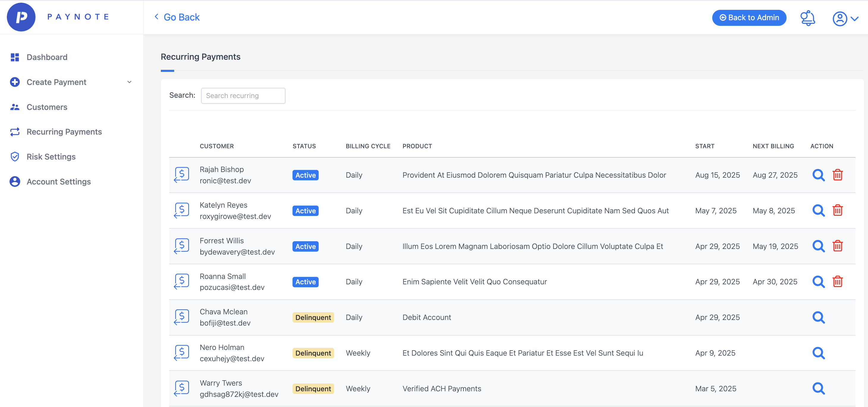The image size is (868, 407).
Task: Click the BILLING CYCLE column header
Action: pos(368,146)
